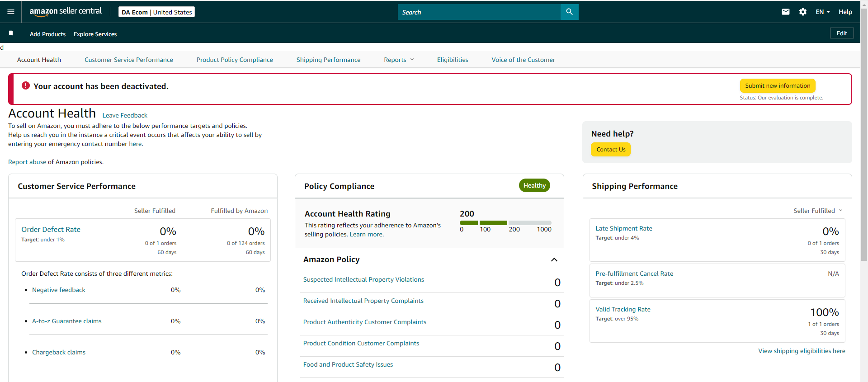Click the search magnifier button

(x=569, y=12)
